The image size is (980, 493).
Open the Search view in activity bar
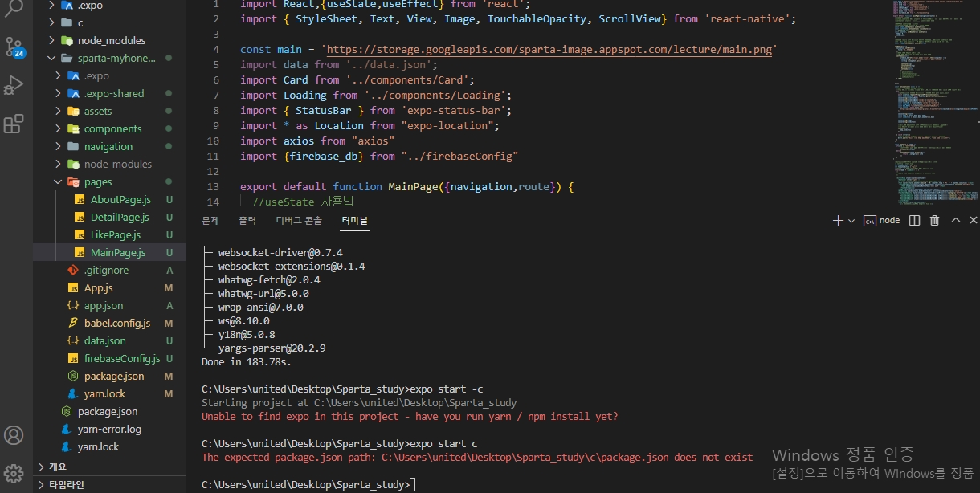[14, 8]
